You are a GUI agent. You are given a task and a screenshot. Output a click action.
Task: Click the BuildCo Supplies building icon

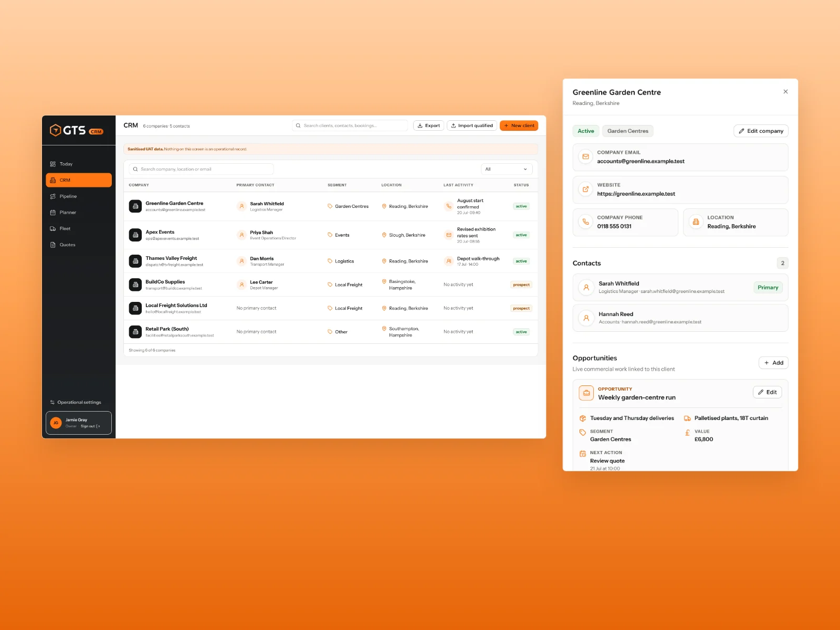coord(135,285)
